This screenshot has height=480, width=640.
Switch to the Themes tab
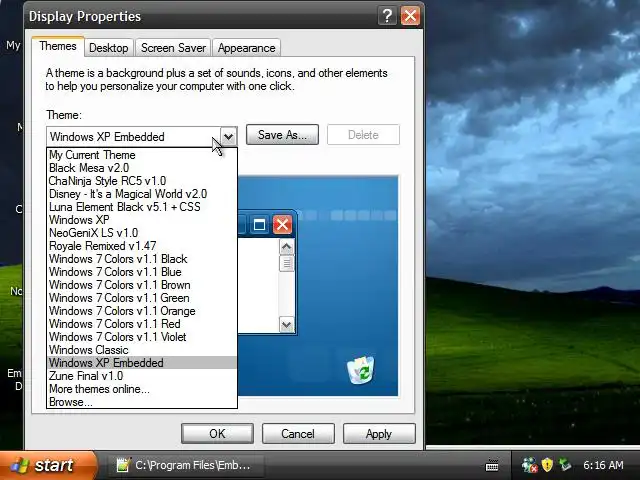pyautogui.click(x=58, y=46)
